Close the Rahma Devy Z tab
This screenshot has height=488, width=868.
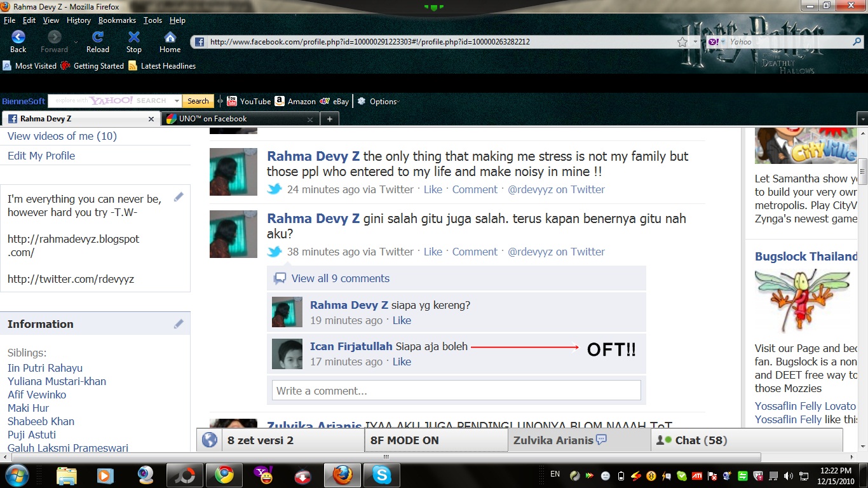151,119
